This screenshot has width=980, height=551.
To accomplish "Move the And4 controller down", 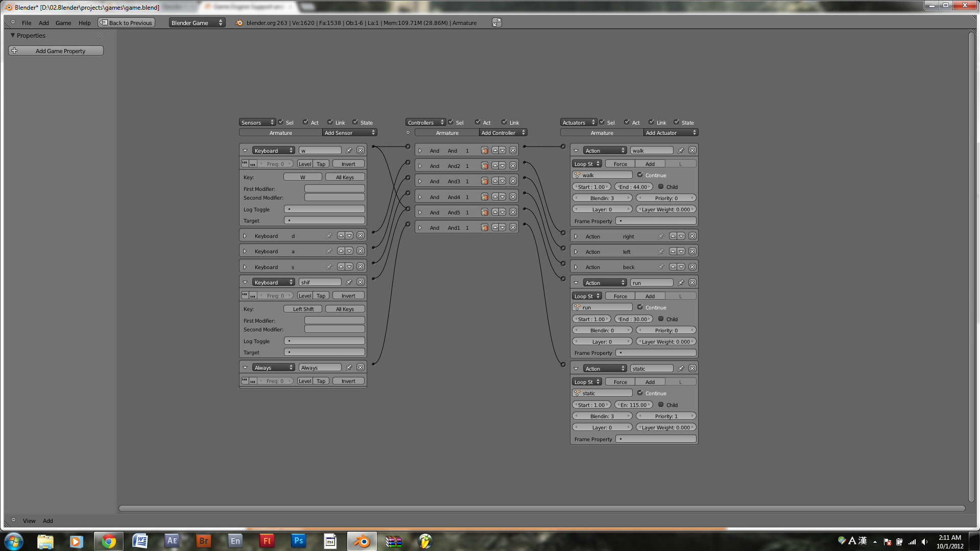I will coord(503,197).
